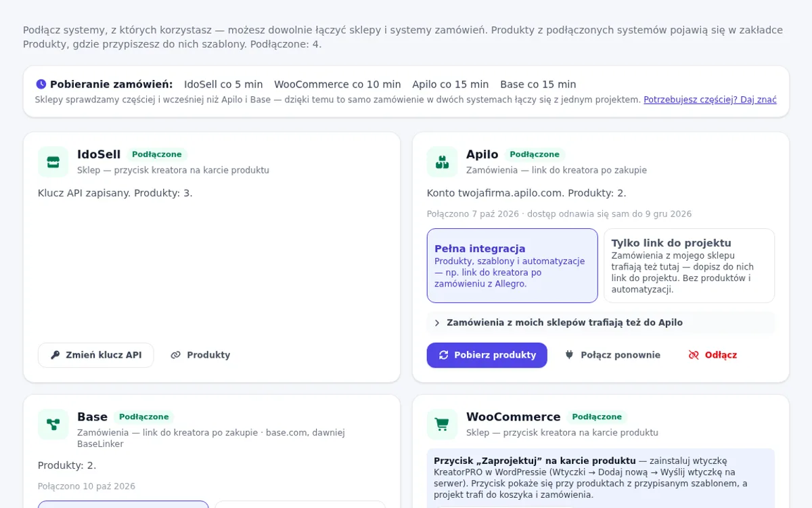Expand Zamówienia z moich sklepów trafiają też do Apilo

click(601, 323)
